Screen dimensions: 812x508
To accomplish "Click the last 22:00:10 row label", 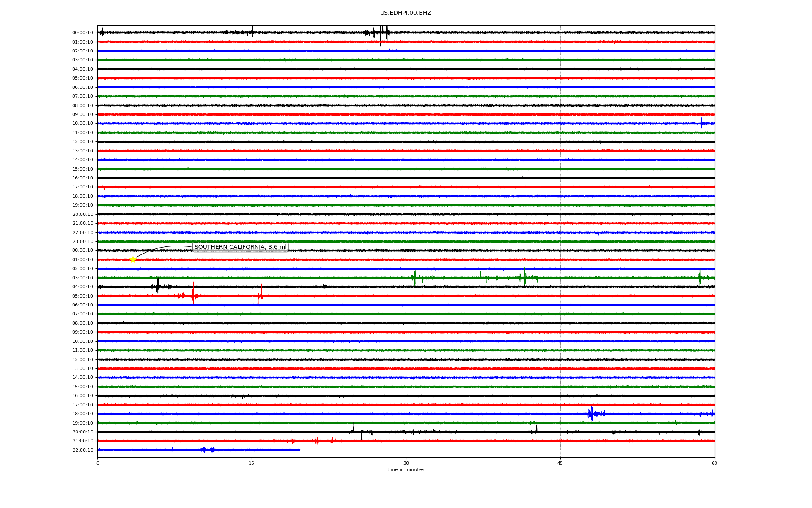I will [x=82, y=450].
